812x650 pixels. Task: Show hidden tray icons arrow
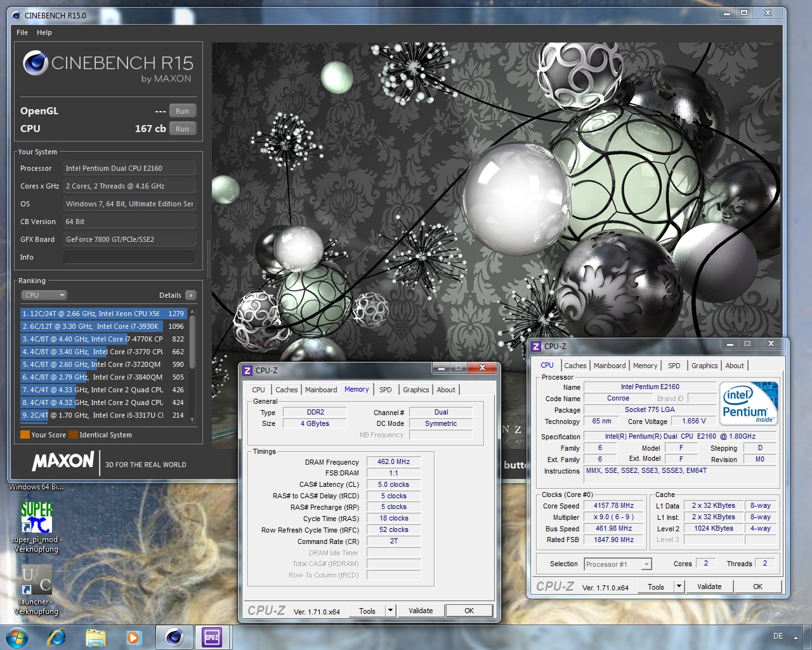(795, 637)
